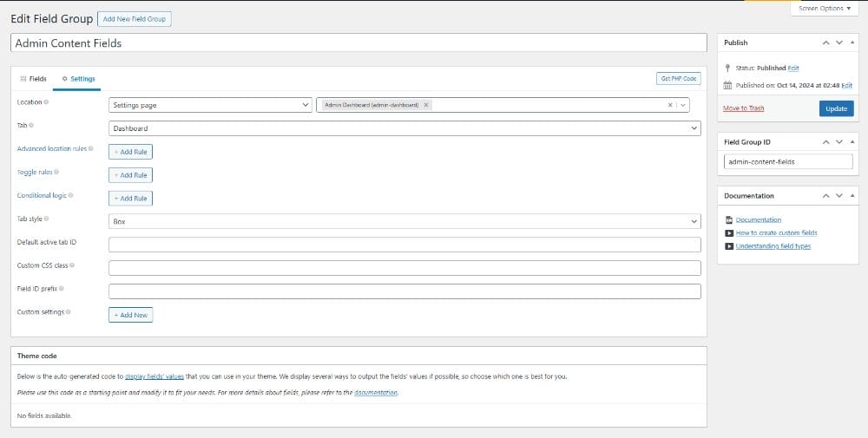Image resolution: width=868 pixels, height=438 pixels.
Task: Edit the published status
Action: 793,68
